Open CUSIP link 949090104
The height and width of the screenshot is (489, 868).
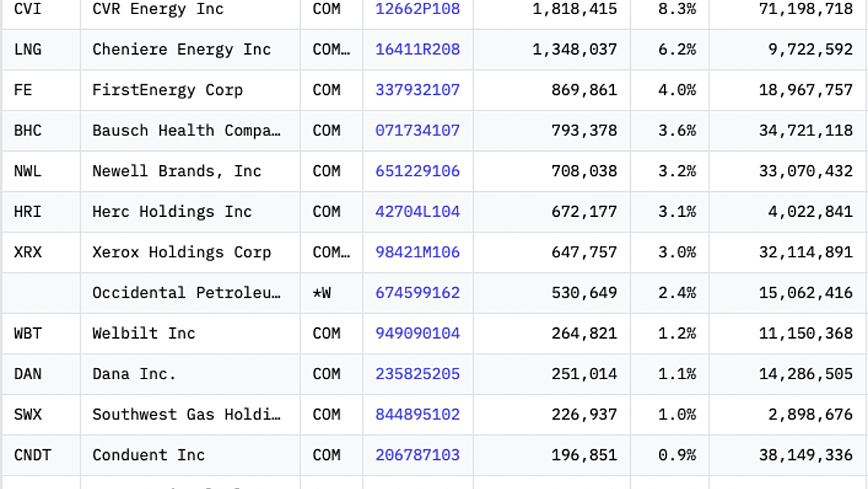coord(418,333)
